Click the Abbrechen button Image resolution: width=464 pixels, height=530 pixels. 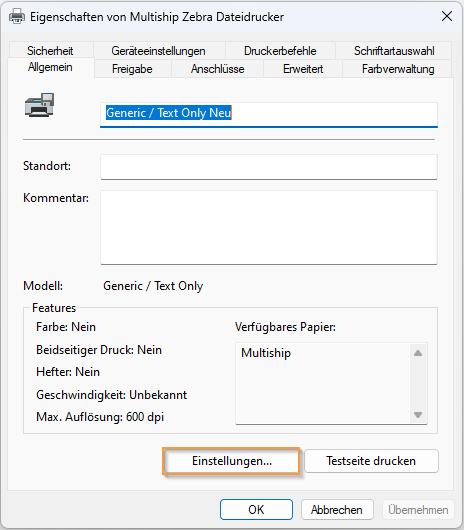pyautogui.click(x=337, y=510)
